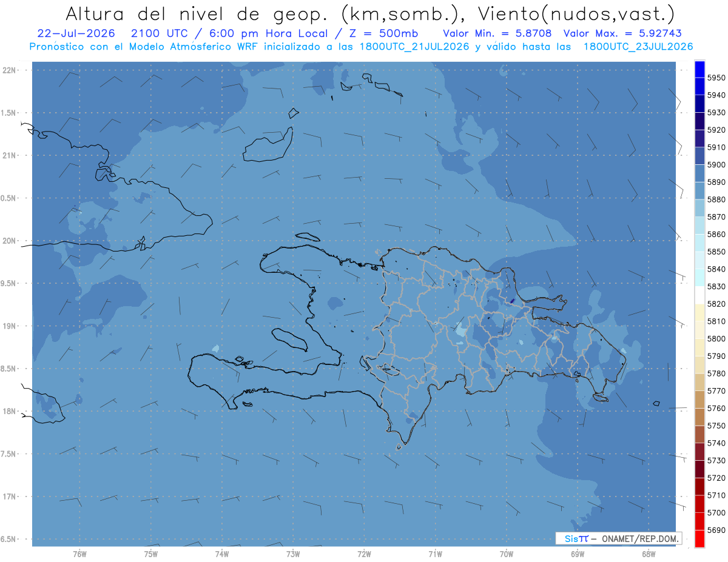The image size is (728, 562).
Task: Click the '22N' latitude axis label
Action: pyautogui.click(x=9, y=70)
